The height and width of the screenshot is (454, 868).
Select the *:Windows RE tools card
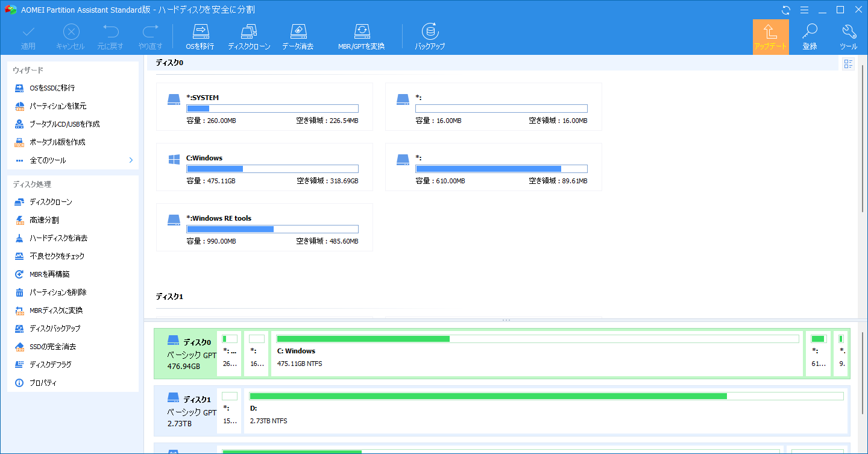click(264, 227)
